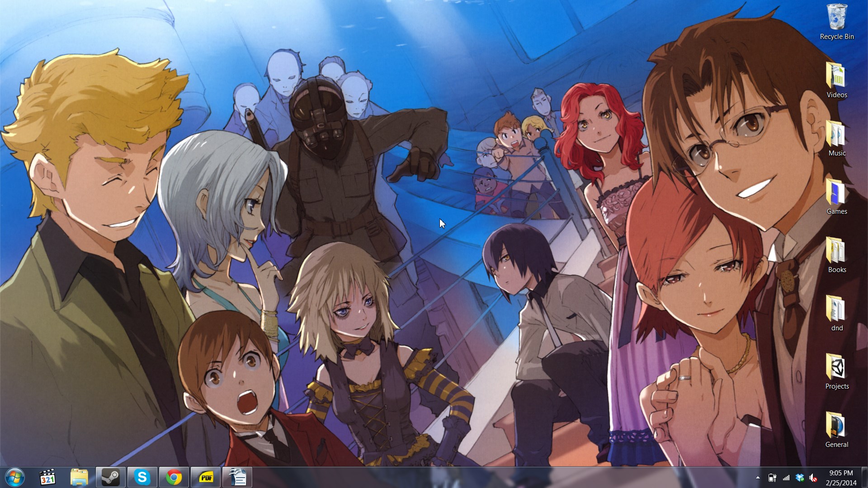This screenshot has width=868, height=488.
Task: Select the Videos folder on desktop
Action: 837,80
